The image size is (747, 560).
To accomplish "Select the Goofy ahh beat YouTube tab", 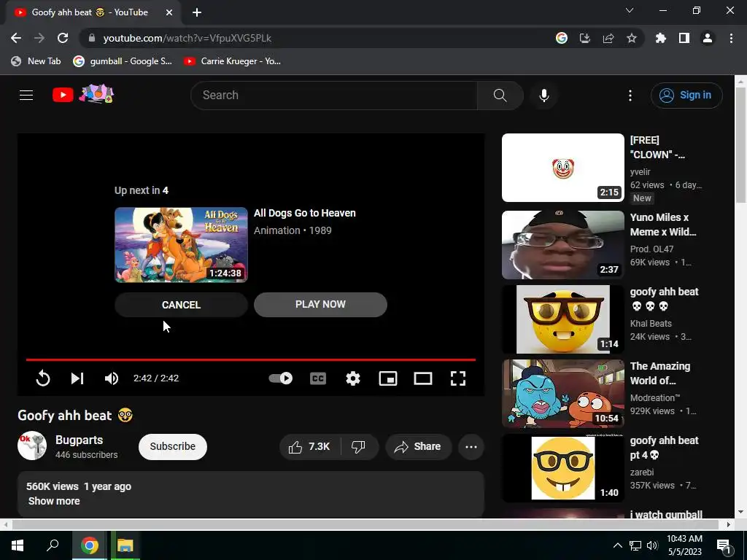I will click(90, 12).
